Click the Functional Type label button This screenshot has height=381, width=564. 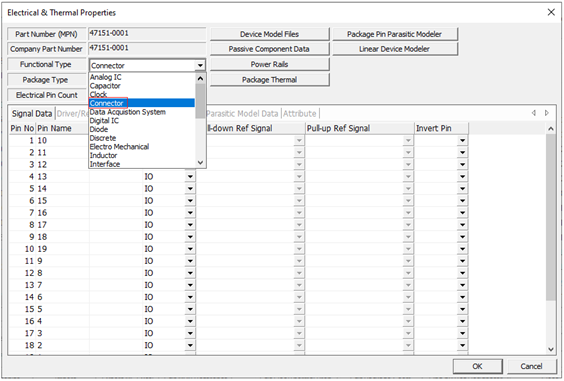click(x=46, y=64)
